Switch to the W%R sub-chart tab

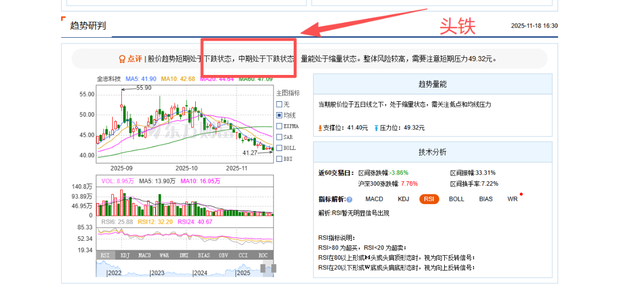[165, 255]
